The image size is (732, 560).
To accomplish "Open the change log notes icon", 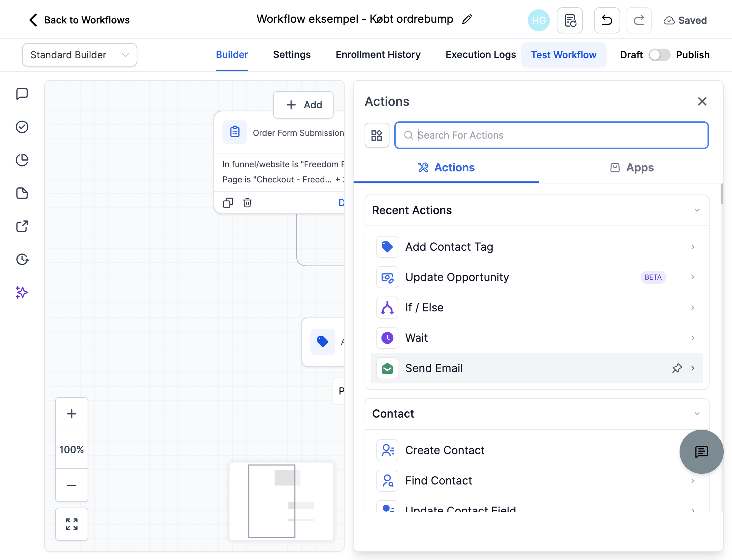I will (x=570, y=20).
